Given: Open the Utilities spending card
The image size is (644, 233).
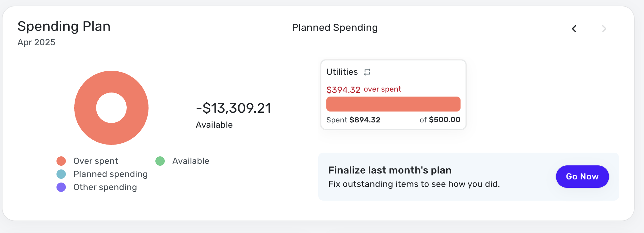Looking at the screenshot, I should pos(393,95).
